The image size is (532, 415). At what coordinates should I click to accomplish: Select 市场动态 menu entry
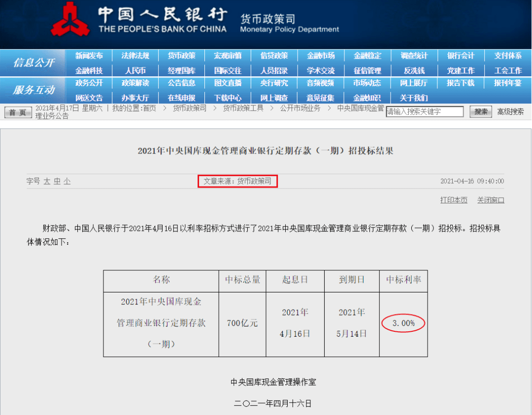tap(367, 83)
